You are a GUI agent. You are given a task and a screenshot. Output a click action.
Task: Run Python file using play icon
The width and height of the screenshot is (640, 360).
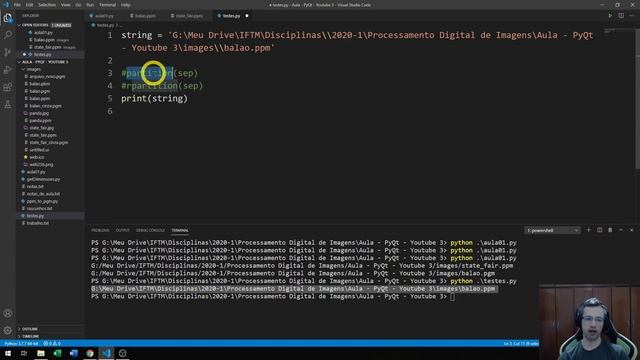[610, 16]
